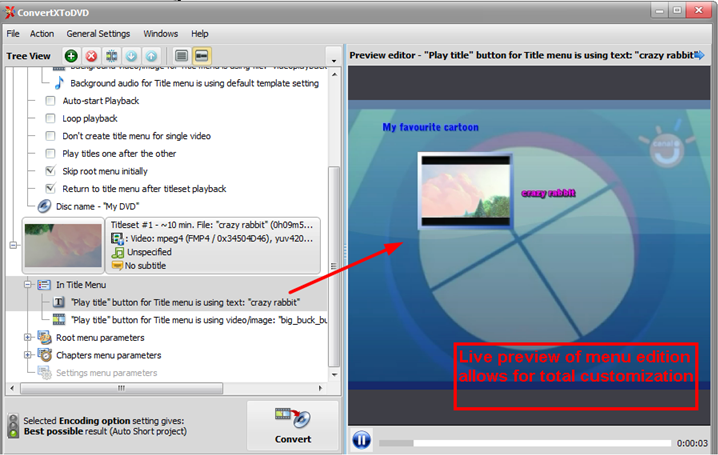Screen dimensions: 718x455
Task: Click the green add file icon
Action: pos(71,56)
